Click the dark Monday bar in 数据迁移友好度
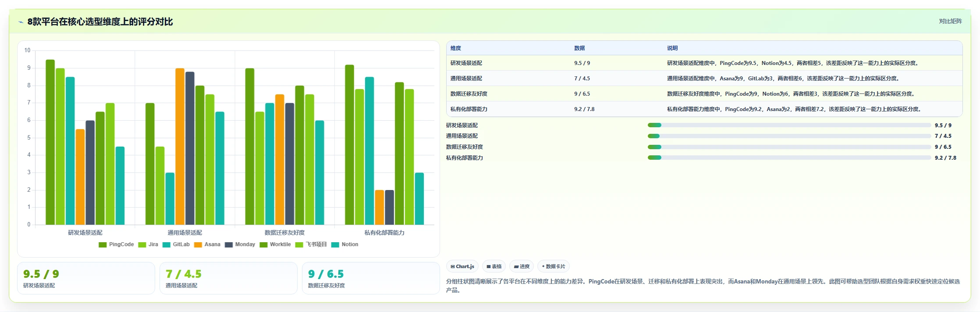Image resolution: width=980 pixels, height=312 pixels. (x=289, y=164)
